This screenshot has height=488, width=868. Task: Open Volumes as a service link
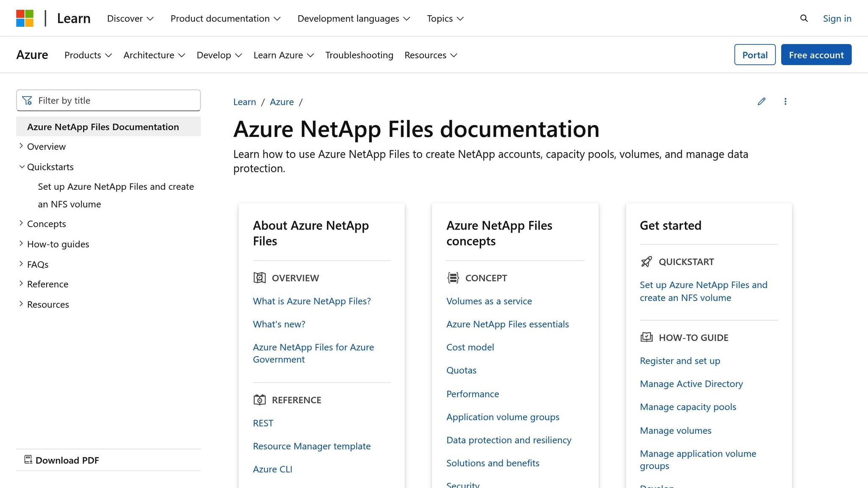(x=489, y=301)
